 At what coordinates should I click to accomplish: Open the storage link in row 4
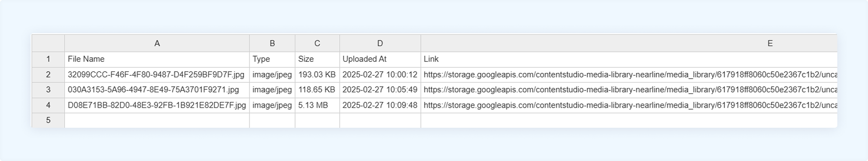coord(629,106)
